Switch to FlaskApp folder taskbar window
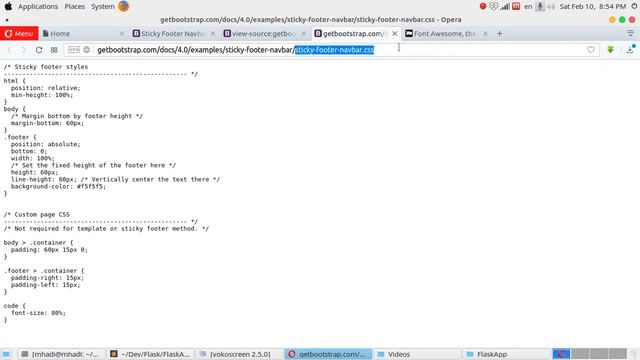The image size is (640, 360). [x=507, y=354]
